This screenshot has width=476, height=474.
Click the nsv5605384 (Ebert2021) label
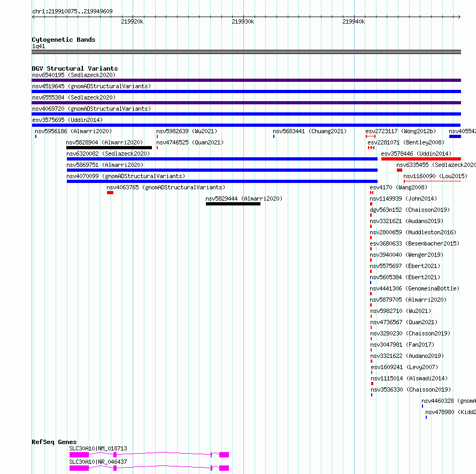pos(405,277)
